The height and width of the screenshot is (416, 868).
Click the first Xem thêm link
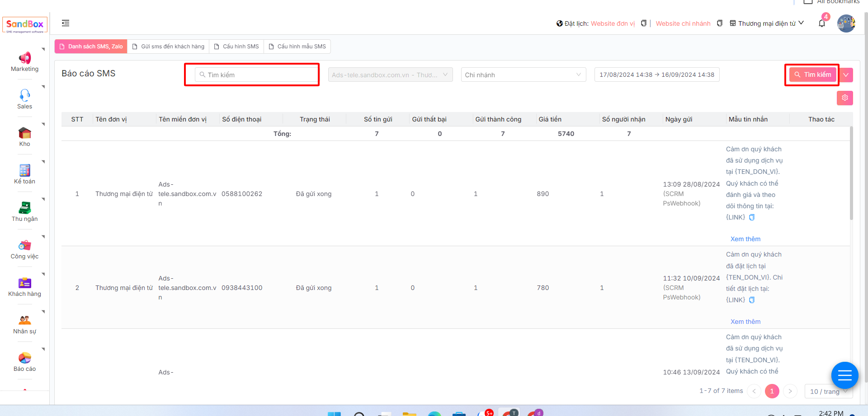tap(745, 239)
